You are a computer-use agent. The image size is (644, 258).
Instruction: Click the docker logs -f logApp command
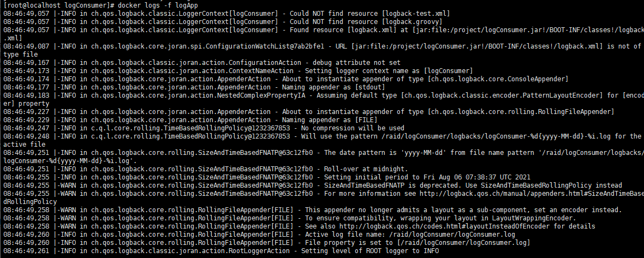point(158,5)
